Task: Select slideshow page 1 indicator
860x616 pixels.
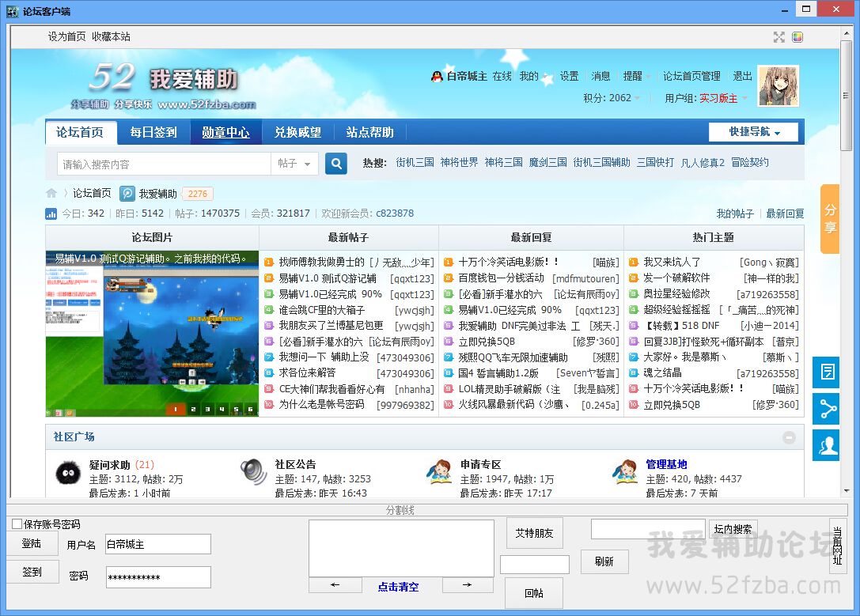Action: (176, 409)
